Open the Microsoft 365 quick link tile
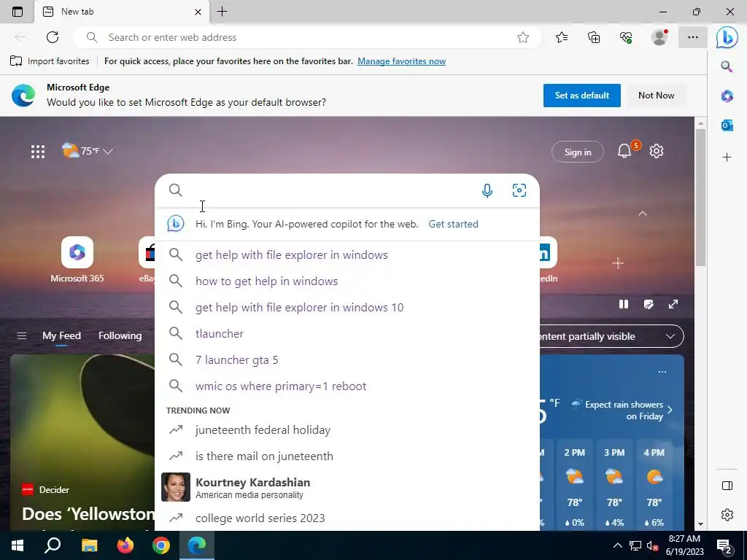The image size is (747, 560). pyautogui.click(x=77, y=260)
